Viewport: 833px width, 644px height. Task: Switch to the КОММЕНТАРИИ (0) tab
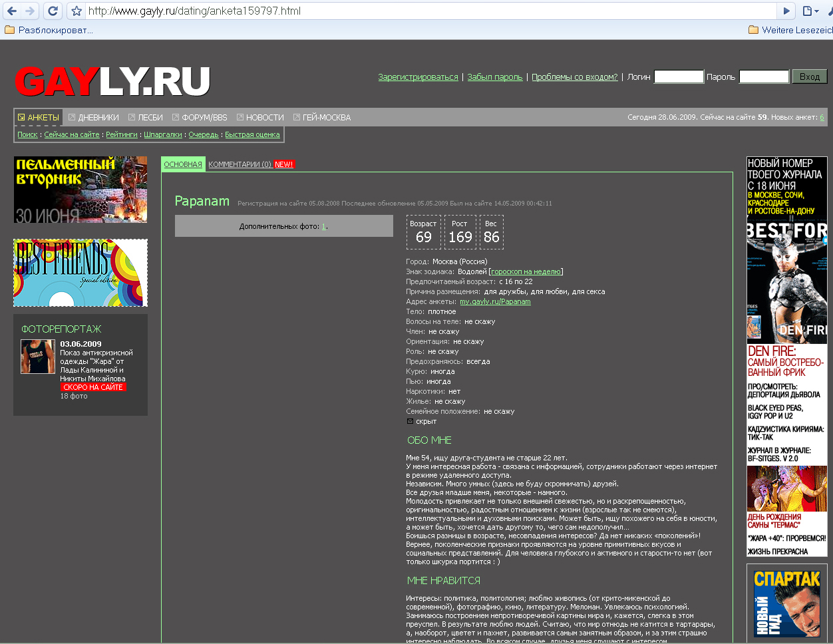coord(240,164)
